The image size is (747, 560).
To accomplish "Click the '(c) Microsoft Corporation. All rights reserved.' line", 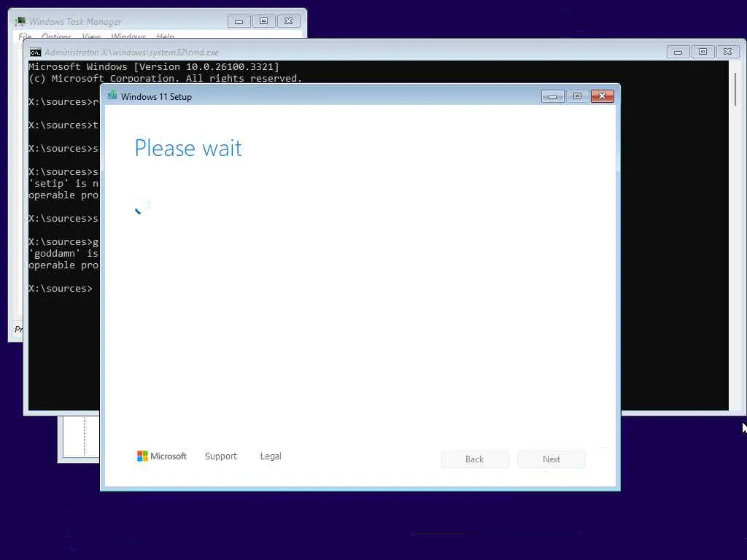I will [x=165, y=78].
